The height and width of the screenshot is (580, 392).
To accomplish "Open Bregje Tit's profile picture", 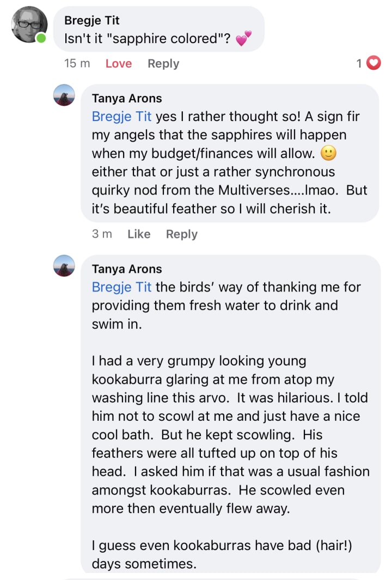I will tap(29, 25).
